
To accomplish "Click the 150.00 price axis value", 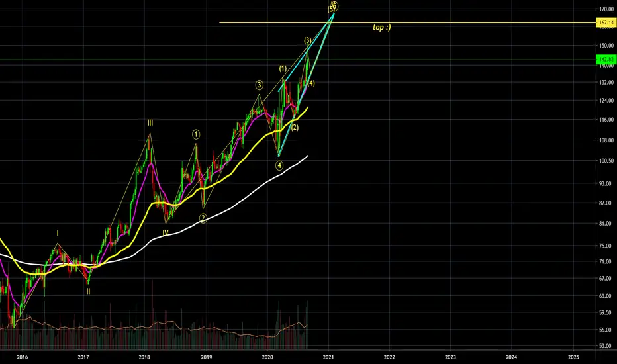I will [x=606, y=46].
